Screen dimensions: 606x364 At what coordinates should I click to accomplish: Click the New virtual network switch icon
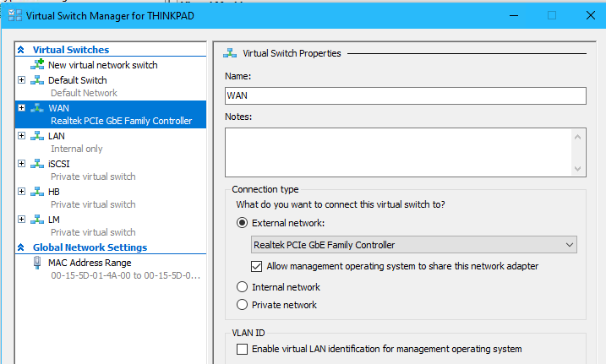coord(37,64)
